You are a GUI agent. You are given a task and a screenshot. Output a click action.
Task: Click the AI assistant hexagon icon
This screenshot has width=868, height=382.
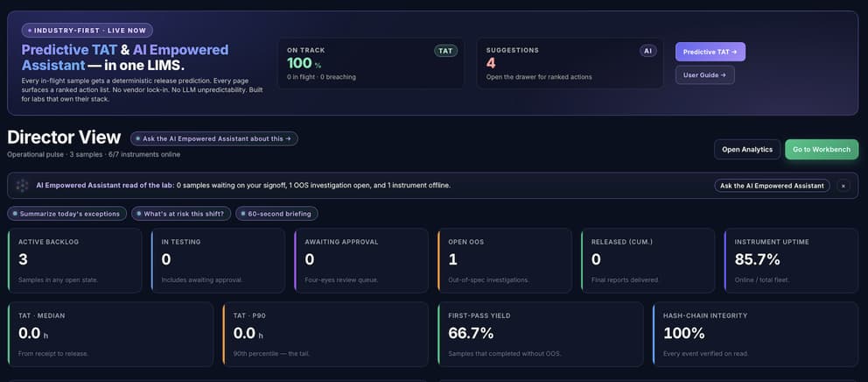point(22,186)
